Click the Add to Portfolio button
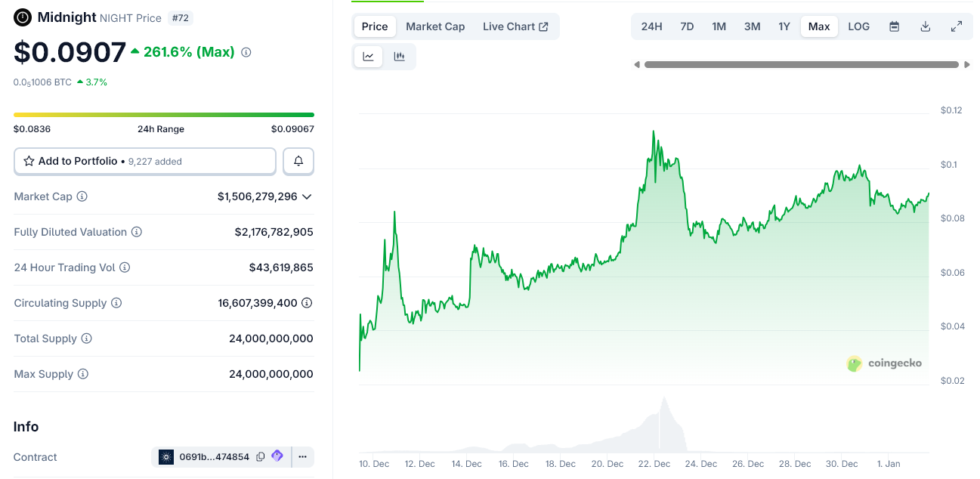 144,161
